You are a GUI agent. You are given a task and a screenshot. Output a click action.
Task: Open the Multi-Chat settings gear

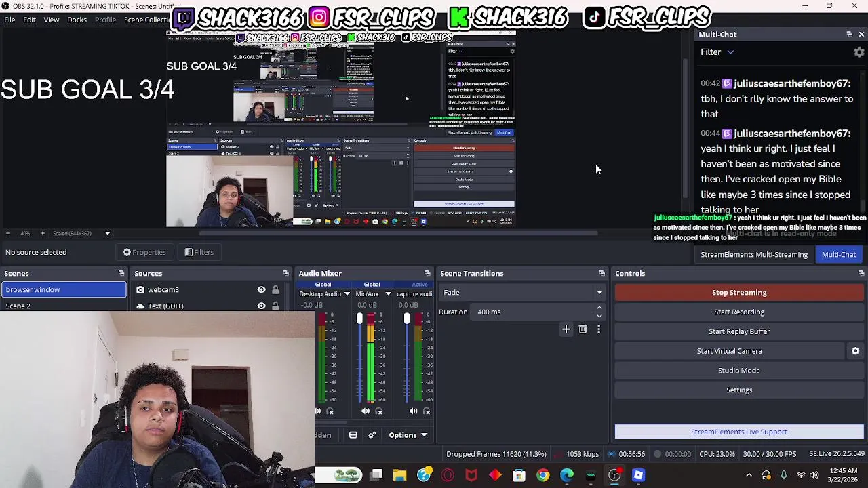(859, 52)
